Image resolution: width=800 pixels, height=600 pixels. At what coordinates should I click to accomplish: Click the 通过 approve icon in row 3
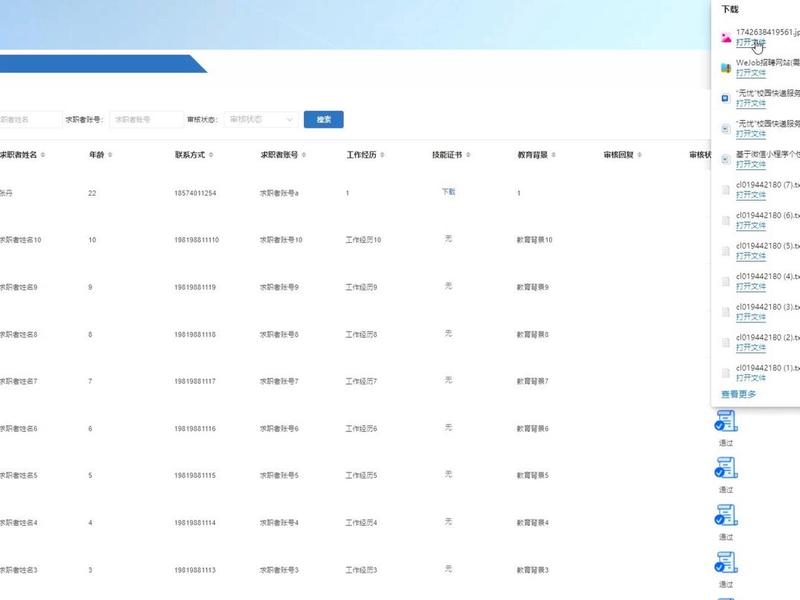(x=726, y=563)
